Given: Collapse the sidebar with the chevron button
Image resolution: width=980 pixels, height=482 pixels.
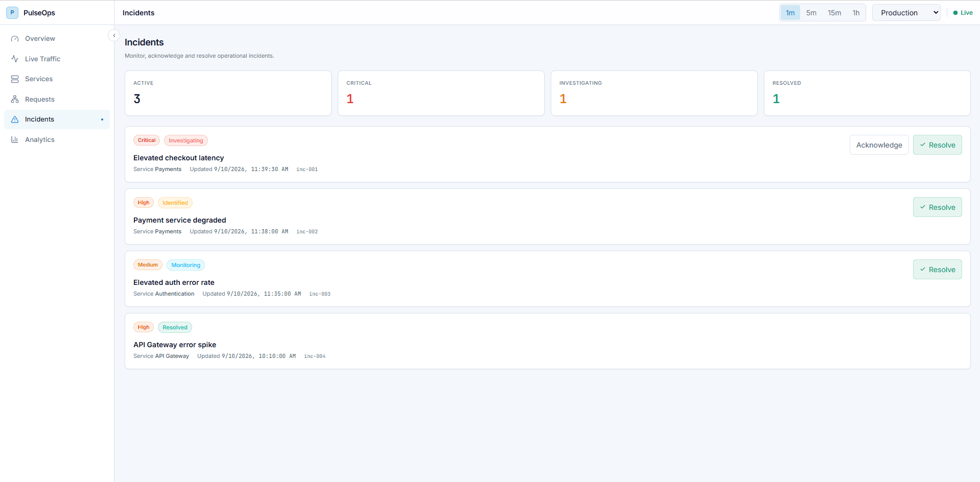Looking at the screenshot, I should [x=114, y=35].
